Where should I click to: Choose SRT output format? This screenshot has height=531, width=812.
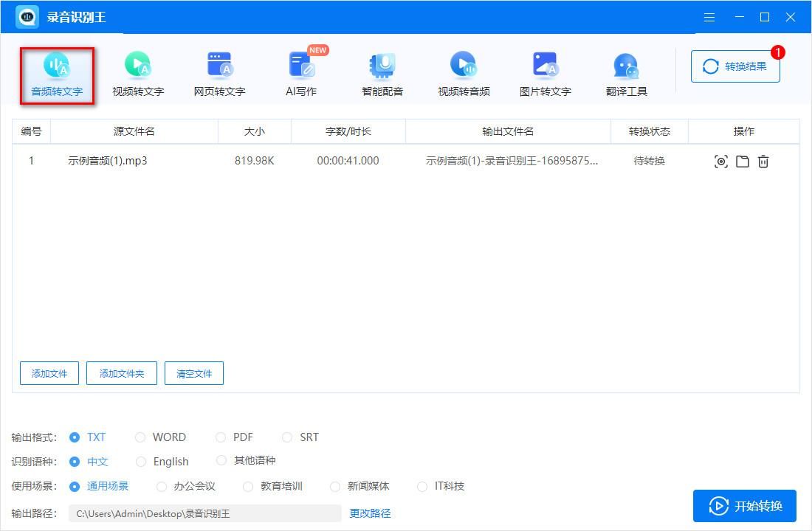300,437
